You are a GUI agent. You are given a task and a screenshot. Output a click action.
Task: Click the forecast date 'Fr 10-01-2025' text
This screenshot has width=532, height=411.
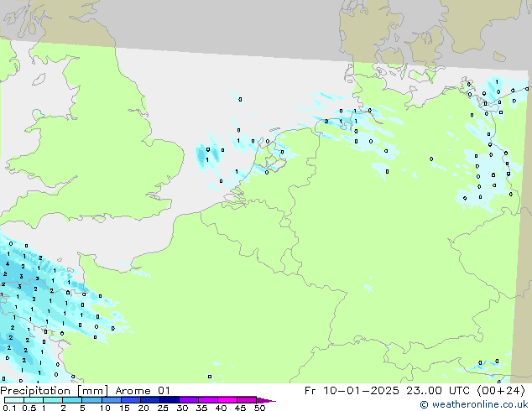351,391
